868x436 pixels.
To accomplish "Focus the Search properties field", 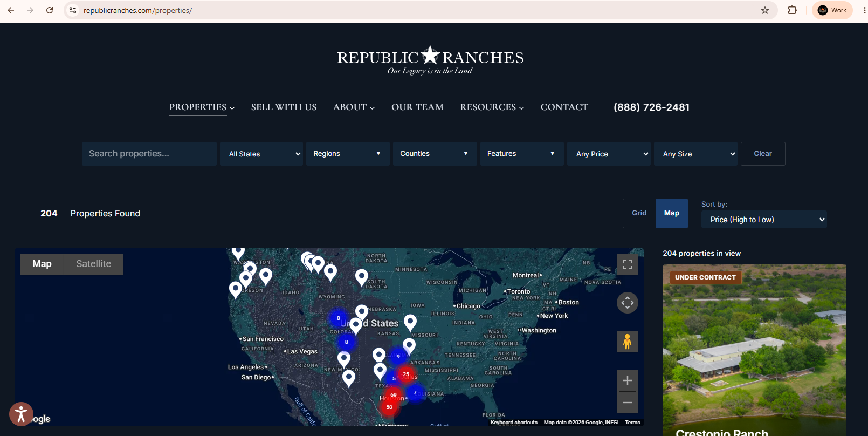I will (149, 154).
